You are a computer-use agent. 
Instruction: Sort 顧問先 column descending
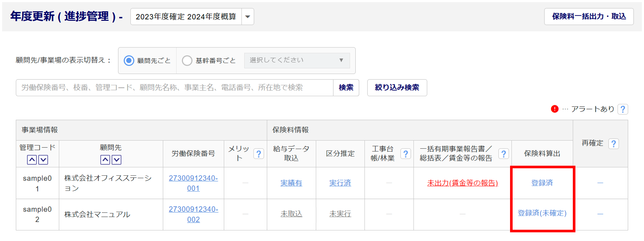(x=117, y=160)
